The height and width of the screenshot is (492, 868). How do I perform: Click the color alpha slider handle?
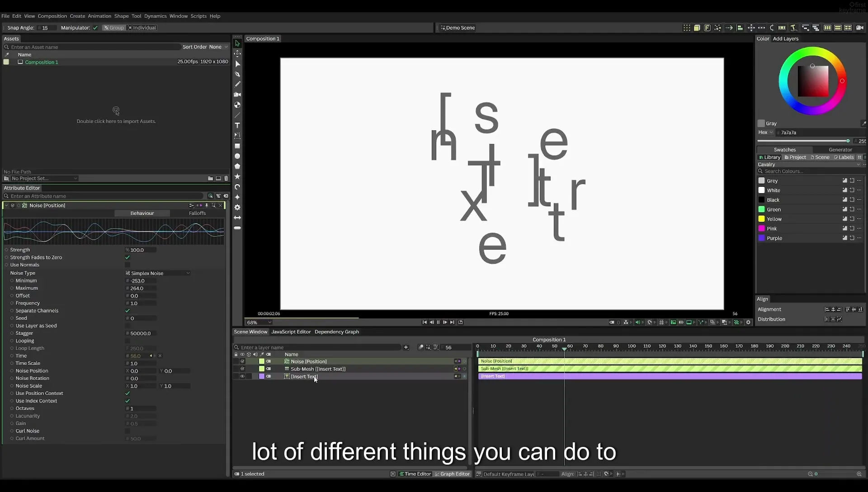[x=848, y=141]
